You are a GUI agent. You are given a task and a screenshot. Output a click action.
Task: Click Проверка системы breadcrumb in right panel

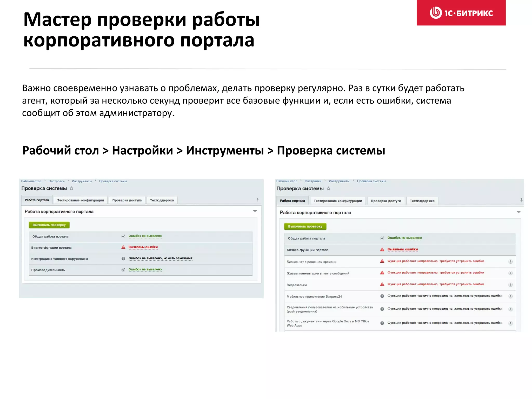tap(371, 181)
